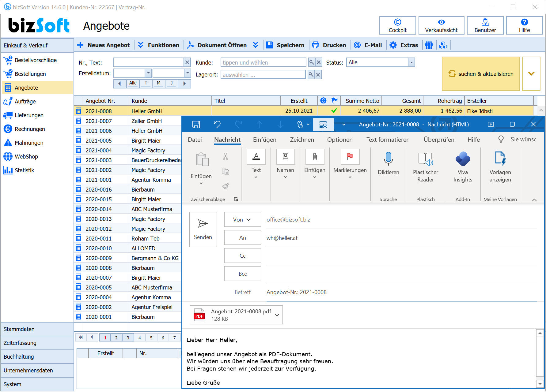Viewport: 546px width, 392px height.
Task: Open the Von sender dropdown
Action: point(242,219)
